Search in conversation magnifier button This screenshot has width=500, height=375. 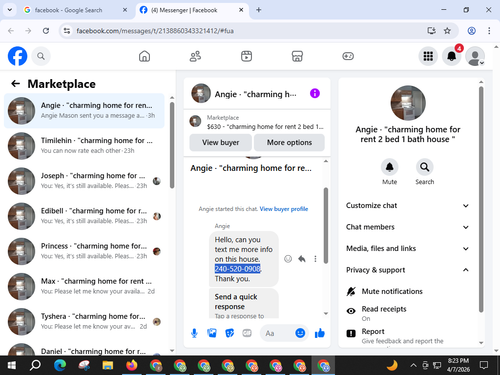point(425,167)
